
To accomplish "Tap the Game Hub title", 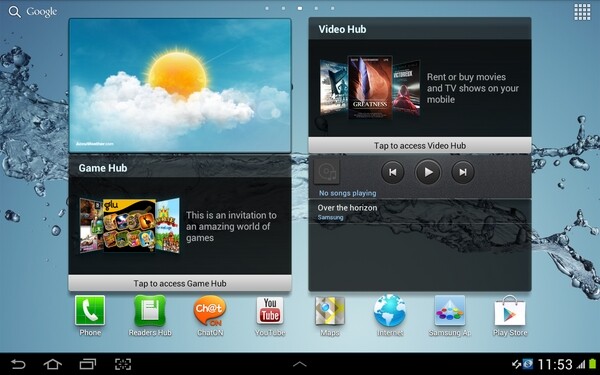I will [x=103, y=168].
